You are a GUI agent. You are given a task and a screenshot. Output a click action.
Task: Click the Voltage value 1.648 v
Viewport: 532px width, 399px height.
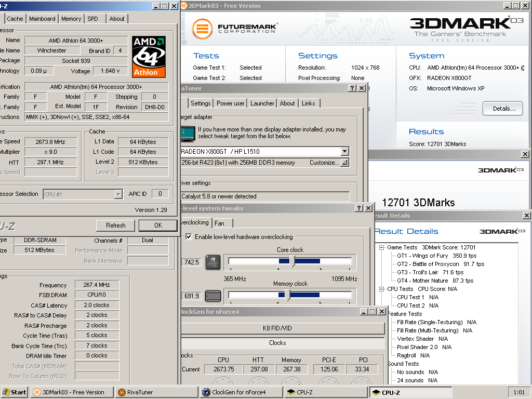pos(110,71)
